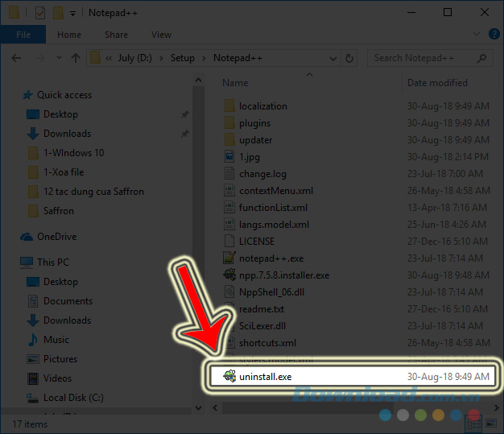Open Desktop under Quick access

[52, 114]
